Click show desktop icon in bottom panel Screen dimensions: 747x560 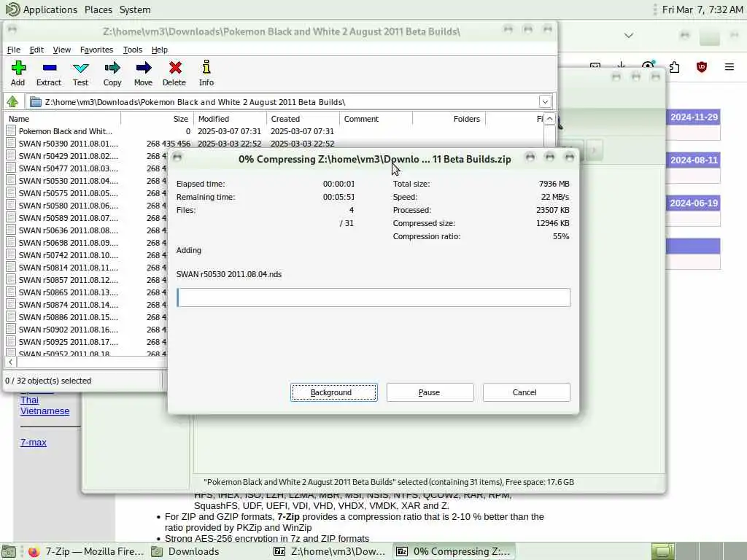pyautogui.click(x=9, y=551)
